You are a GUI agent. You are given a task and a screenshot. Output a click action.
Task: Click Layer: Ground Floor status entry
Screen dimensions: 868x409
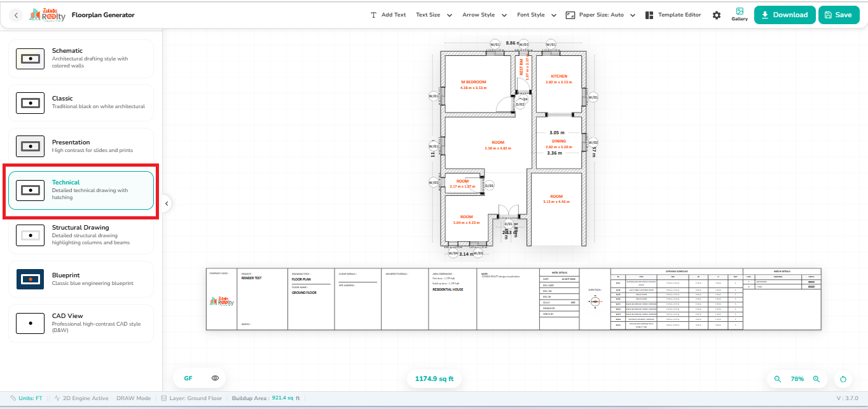pyautogui.click(x=191, y=398)
